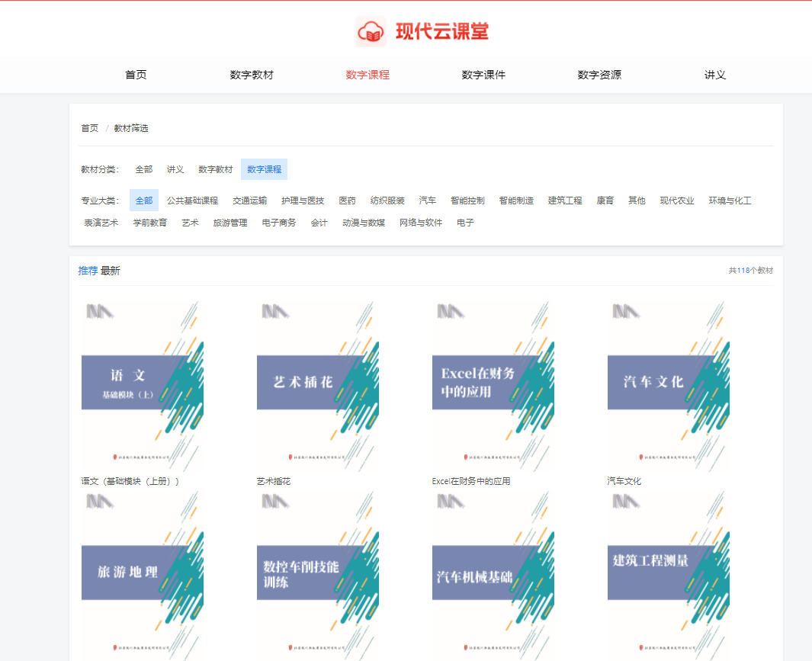
Task: Click the 首页 breadcrumb link
Action: (90, 128)
